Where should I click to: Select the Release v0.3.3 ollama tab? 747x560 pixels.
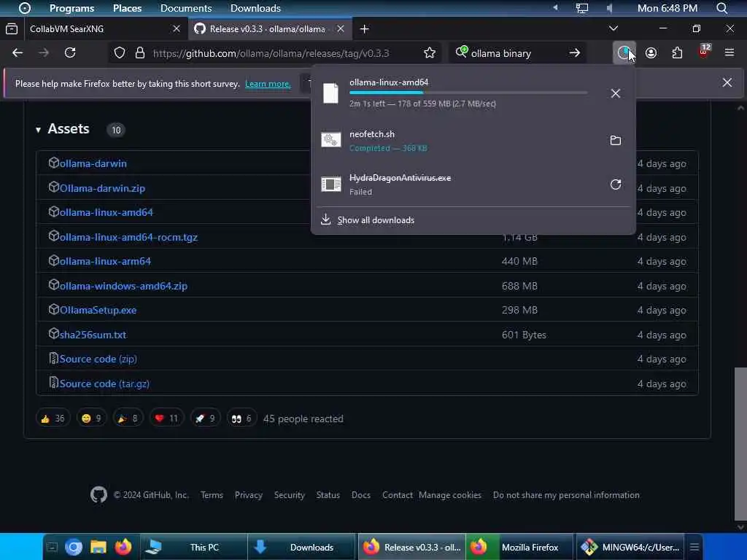271,29
